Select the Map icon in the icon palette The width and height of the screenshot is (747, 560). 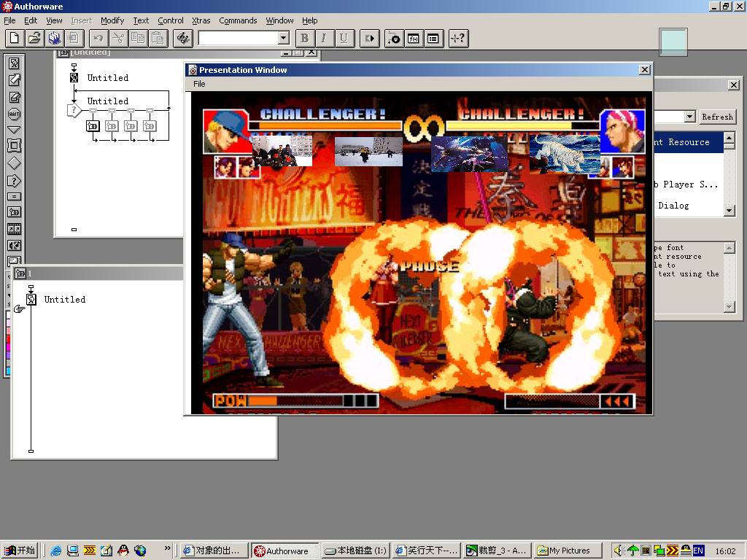[x=15, y=212]
